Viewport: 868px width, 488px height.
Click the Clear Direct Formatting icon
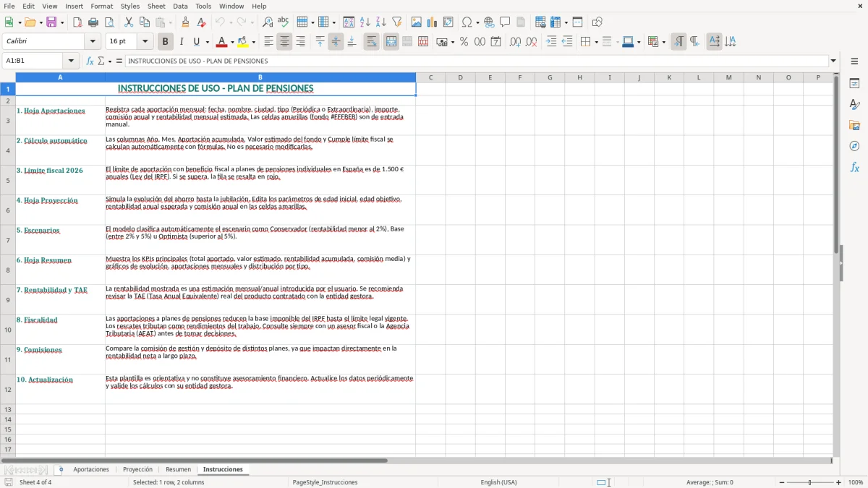201,22
